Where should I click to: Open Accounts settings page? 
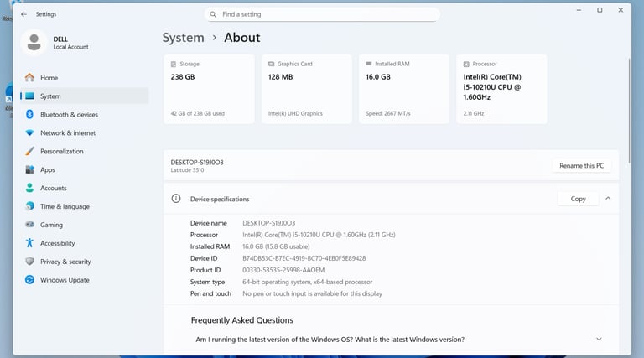[84, 188]
